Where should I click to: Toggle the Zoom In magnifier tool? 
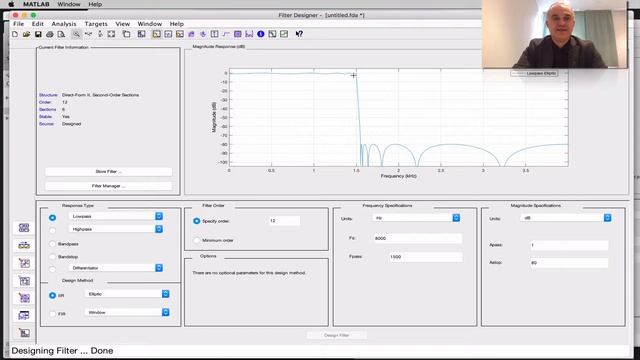76,34
